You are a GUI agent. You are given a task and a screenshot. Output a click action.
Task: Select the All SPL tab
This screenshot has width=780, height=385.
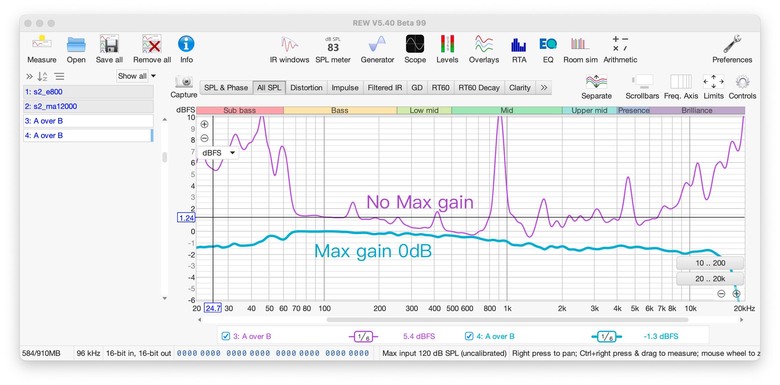tap(269, 88)
